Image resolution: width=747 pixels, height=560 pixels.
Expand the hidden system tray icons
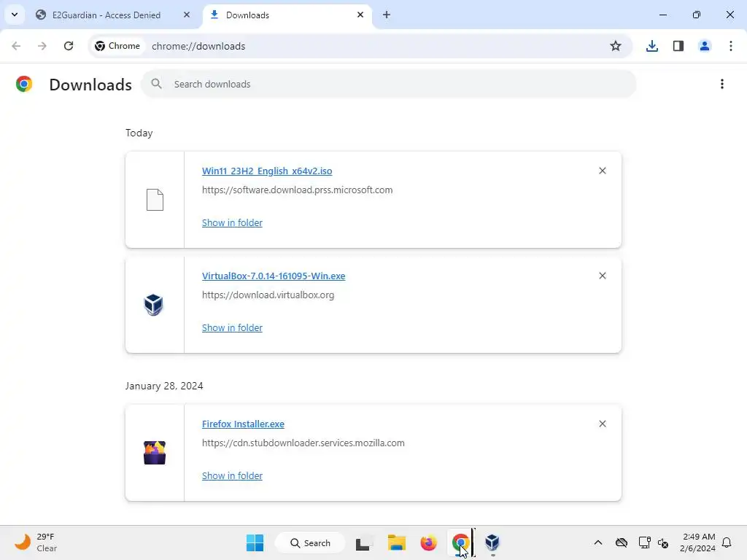598,542
